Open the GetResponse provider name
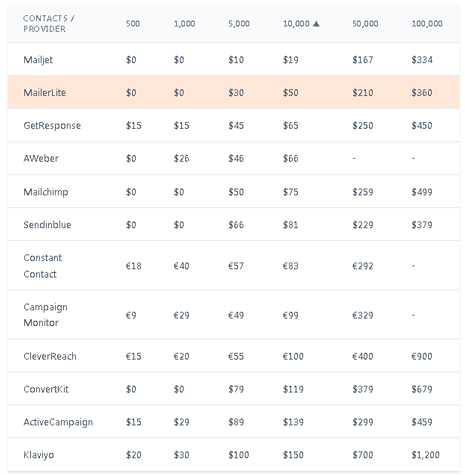The width and height of the screenshot is (465, 475). pyautogui.click(x=52, y=126)
